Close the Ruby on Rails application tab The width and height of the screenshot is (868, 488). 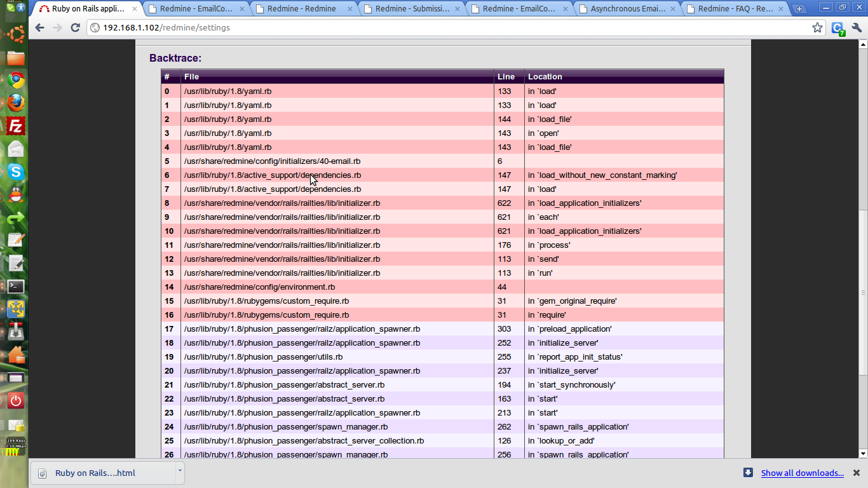134,10
